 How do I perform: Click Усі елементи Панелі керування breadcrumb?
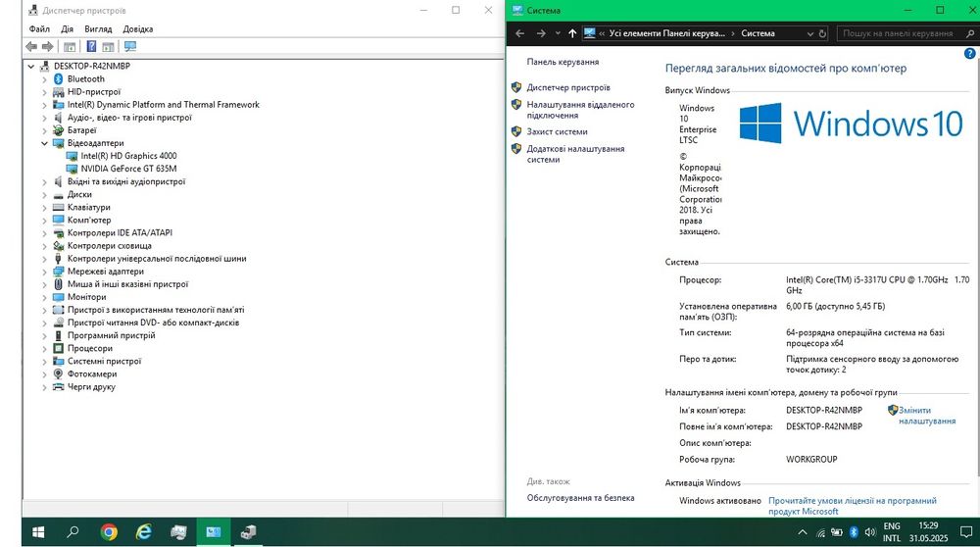click(x=666, y=33)
